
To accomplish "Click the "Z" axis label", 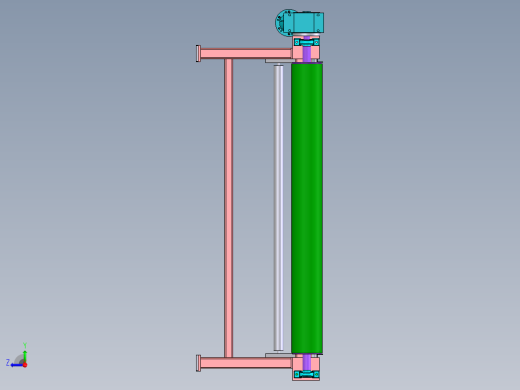I will pos(8,362).
